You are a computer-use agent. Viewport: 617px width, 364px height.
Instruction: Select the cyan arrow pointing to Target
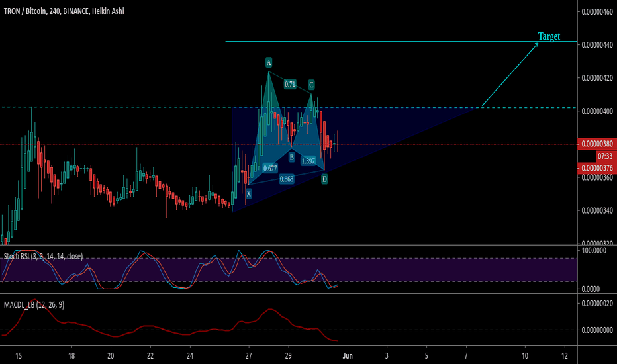[510, 74]
